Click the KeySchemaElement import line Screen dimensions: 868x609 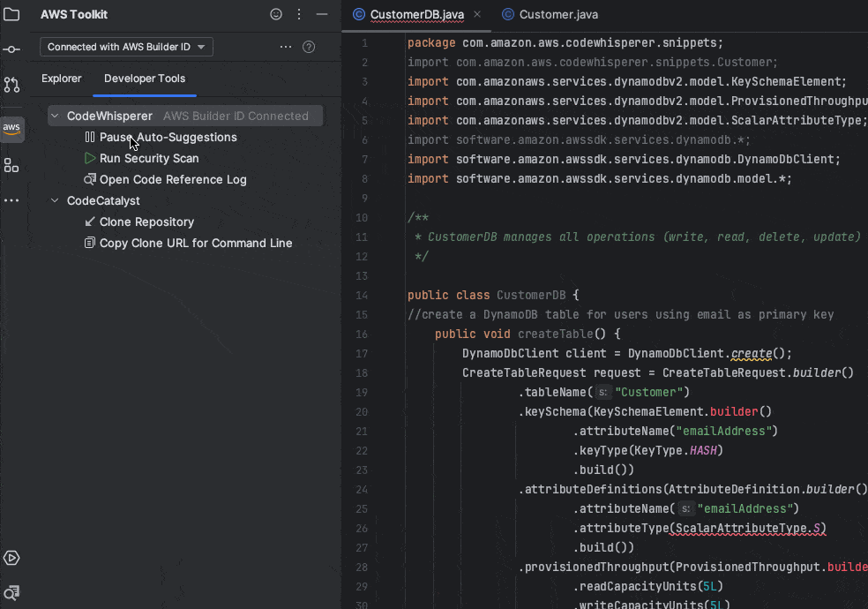627,82
